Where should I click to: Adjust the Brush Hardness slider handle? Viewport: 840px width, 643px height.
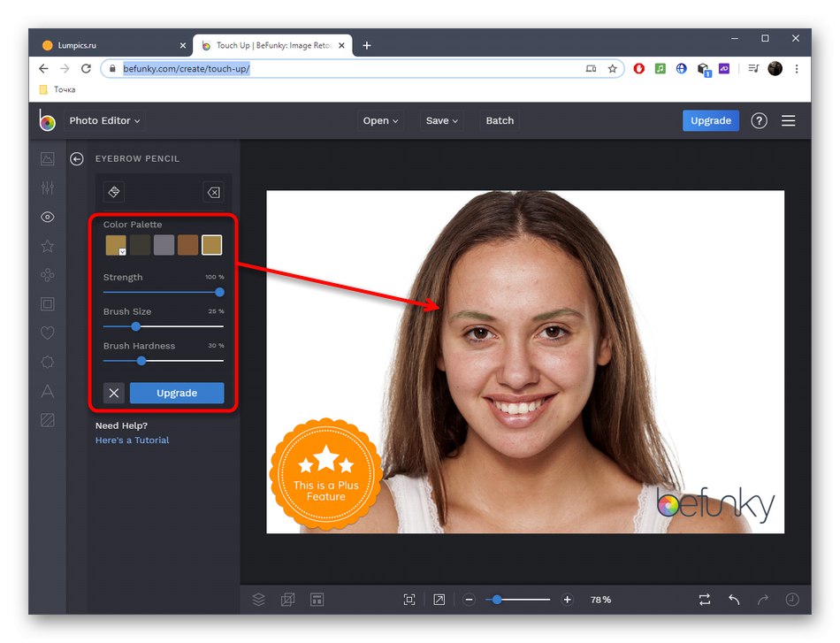[x=141, y=361]
